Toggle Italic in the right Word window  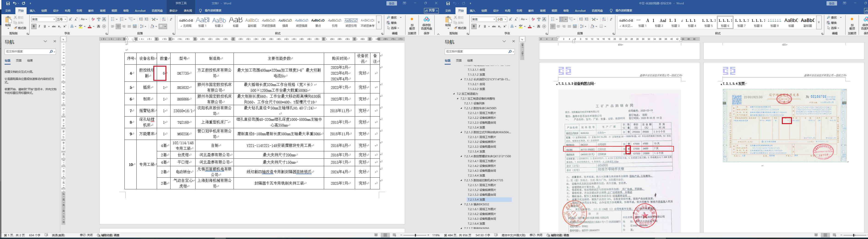[x=479, y=27]
